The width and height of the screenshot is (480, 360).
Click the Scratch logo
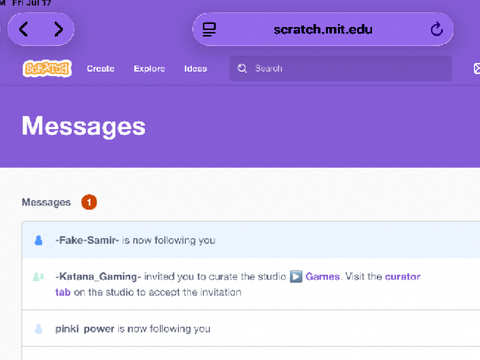tap(47, 68)
